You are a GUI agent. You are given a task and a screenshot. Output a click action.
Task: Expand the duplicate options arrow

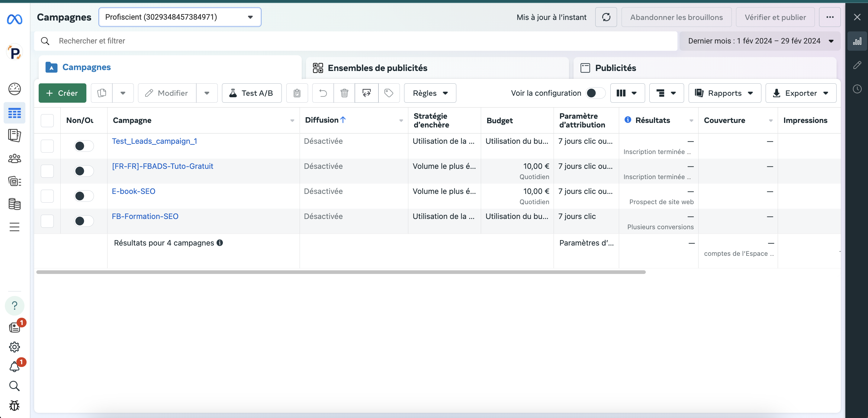[x=123, y=93]
